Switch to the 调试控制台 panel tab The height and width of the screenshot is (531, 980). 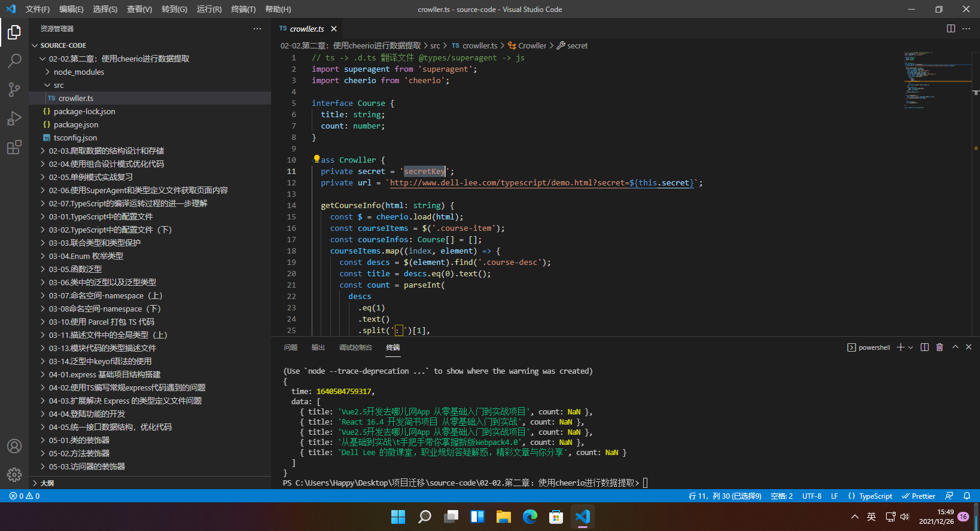(x=355, y=347)
